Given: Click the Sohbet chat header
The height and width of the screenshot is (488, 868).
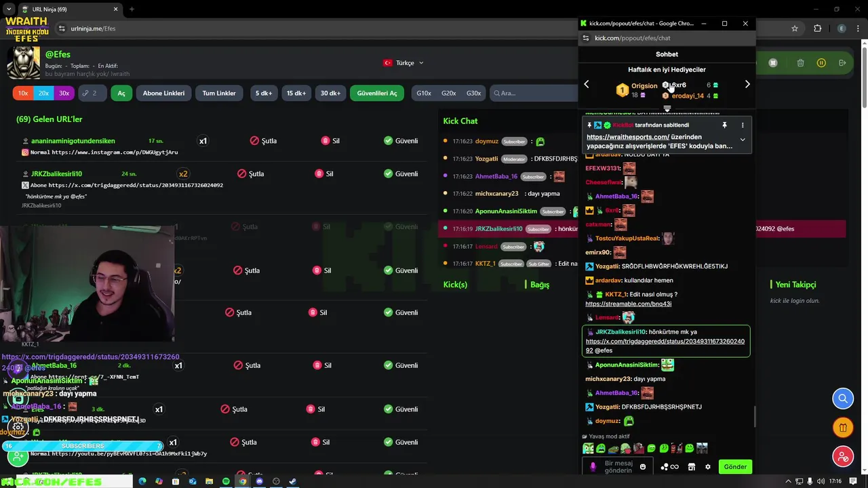Looking at the screenshot, I should [x=667, y=54].
